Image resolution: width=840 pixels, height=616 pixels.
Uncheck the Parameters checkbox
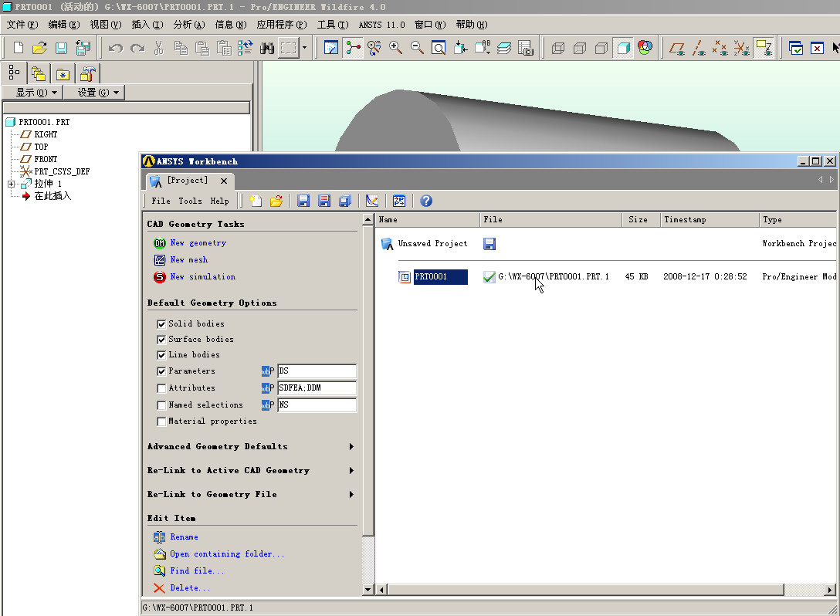point(161,371)
